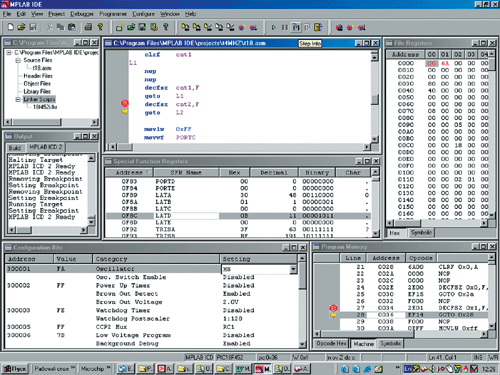Select the MPLAB ICD 2 output tab
This screenshot has width=500, height=375.
(x=46, y=147)
